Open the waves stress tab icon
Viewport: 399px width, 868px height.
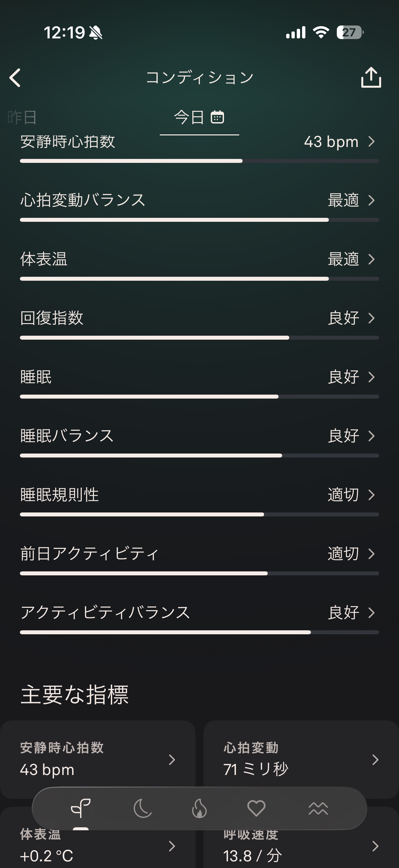pyautogui.click(x=318, y=808)
